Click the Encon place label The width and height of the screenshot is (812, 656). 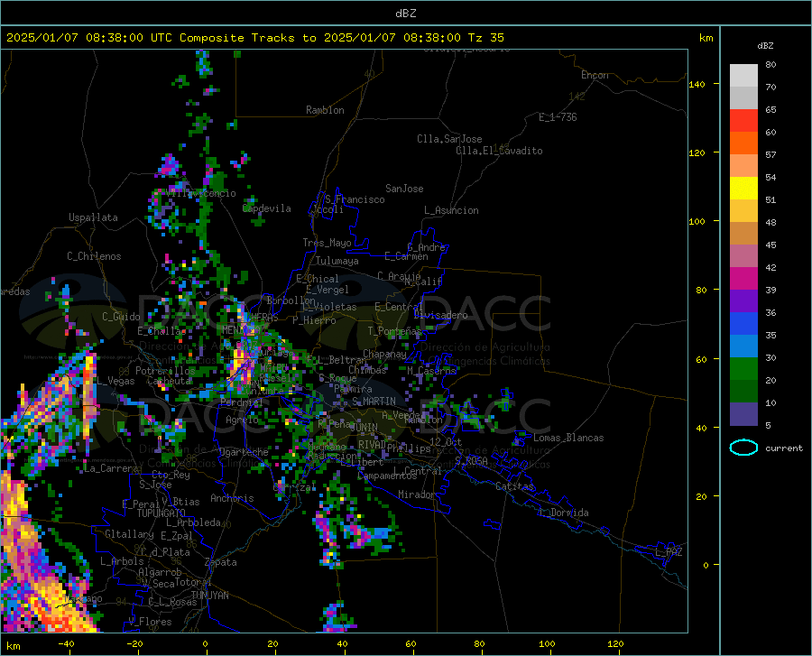(595, 75)
